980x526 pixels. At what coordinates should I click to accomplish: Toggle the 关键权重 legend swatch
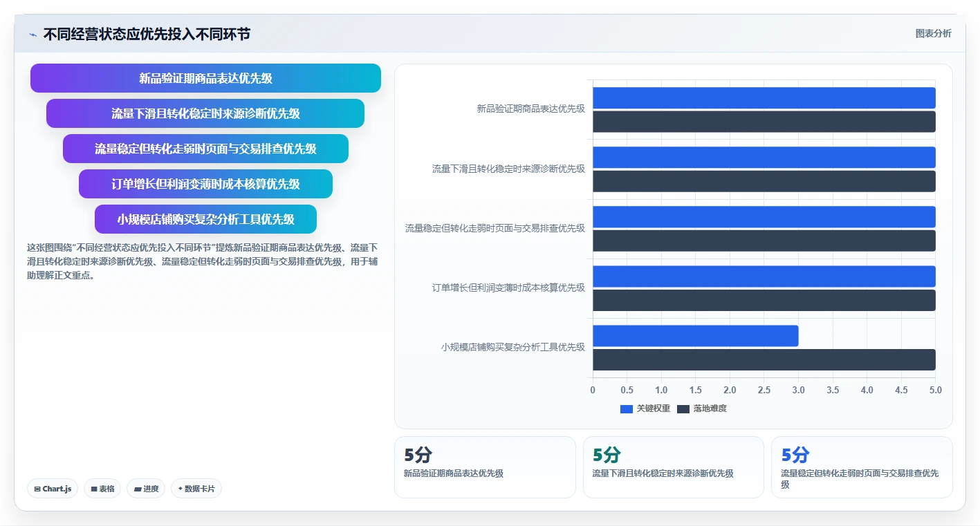(627, 408)
